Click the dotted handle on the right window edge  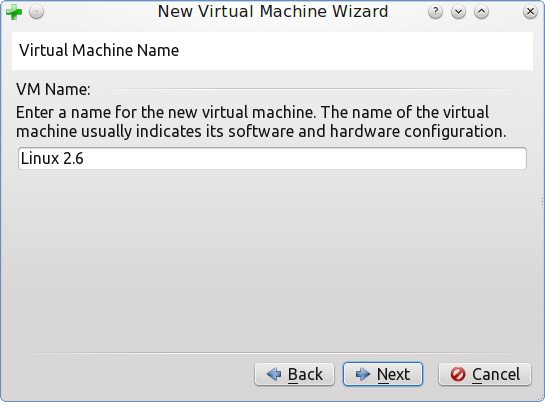[x=543, y=201]
